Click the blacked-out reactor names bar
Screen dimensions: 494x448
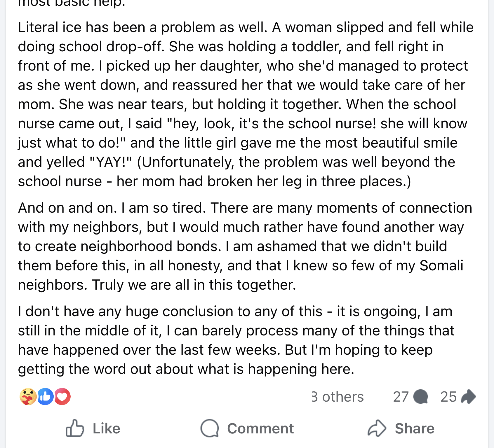[193, 398]
